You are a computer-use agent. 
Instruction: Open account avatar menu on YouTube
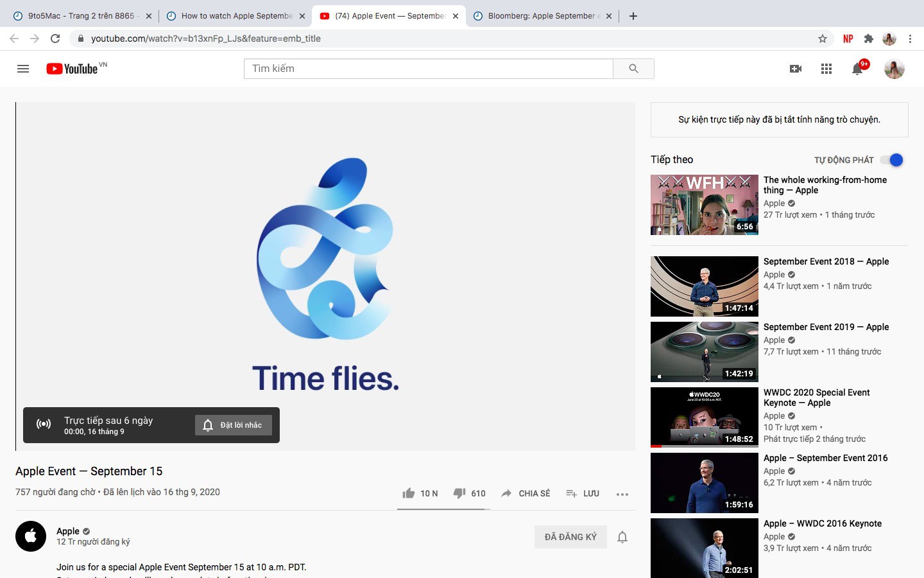894,69
